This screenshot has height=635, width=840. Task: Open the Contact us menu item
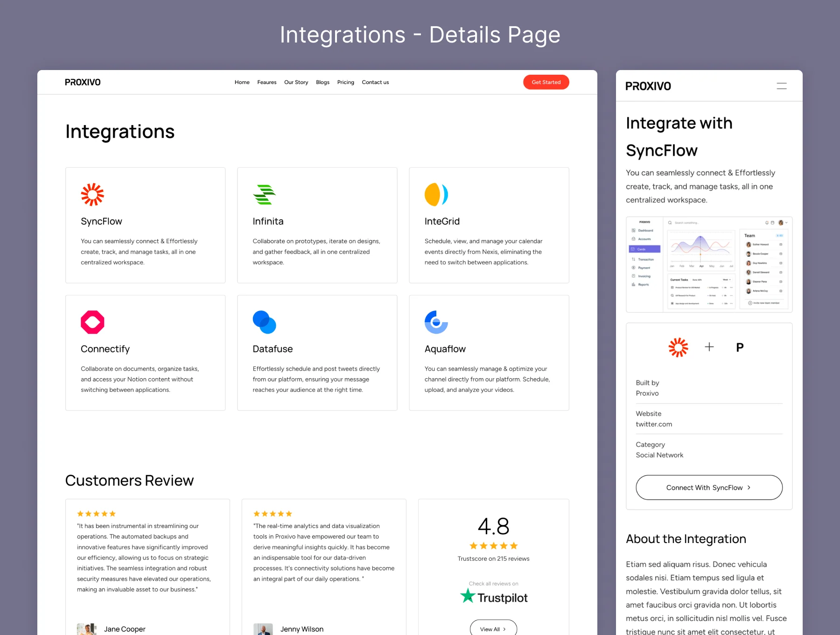pyautogui.click(x=375, y=82)
